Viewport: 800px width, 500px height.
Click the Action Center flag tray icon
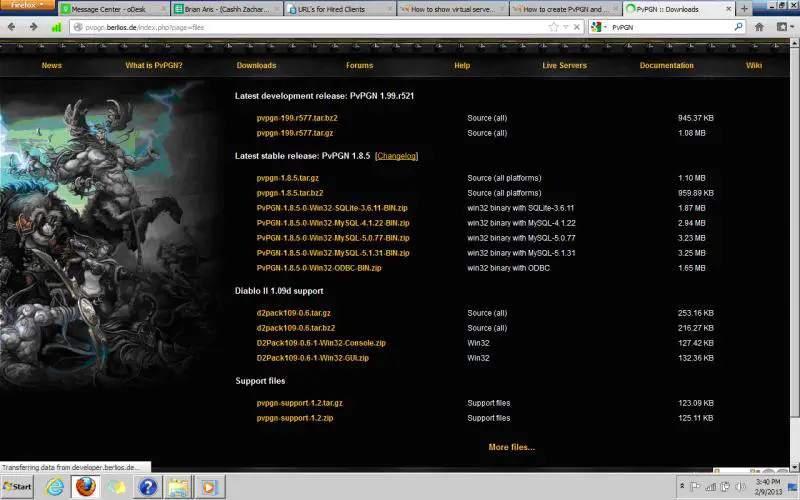click(695, 486)
